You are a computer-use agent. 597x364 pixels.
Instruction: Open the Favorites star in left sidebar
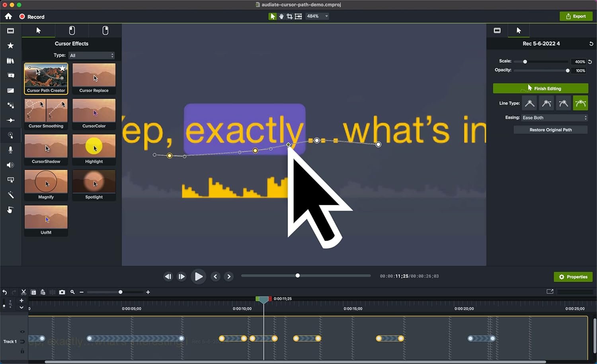click(11, 46)
